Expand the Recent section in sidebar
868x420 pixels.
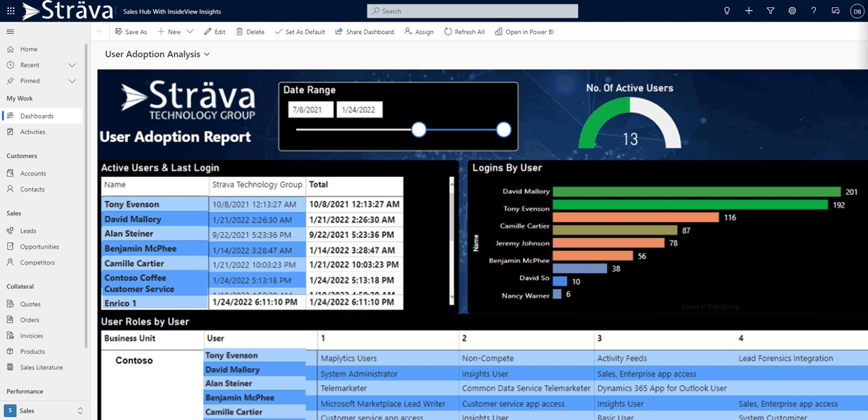point(72,65)
